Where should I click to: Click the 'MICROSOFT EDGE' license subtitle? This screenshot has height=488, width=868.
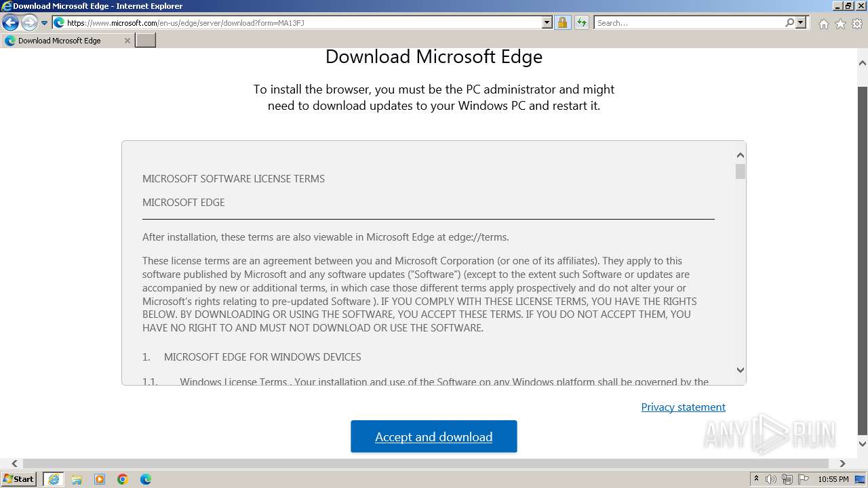point(184,203)
